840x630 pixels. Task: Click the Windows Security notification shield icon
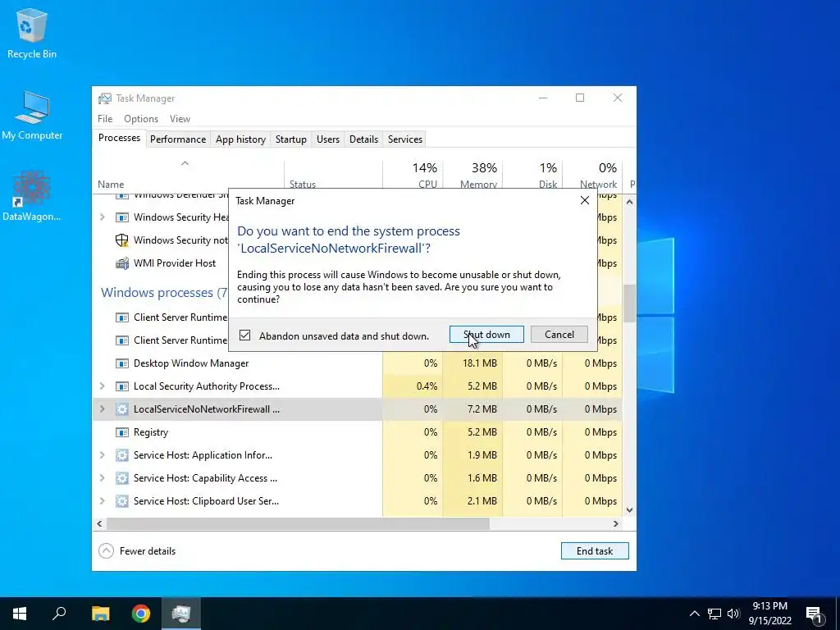point(122,240)
